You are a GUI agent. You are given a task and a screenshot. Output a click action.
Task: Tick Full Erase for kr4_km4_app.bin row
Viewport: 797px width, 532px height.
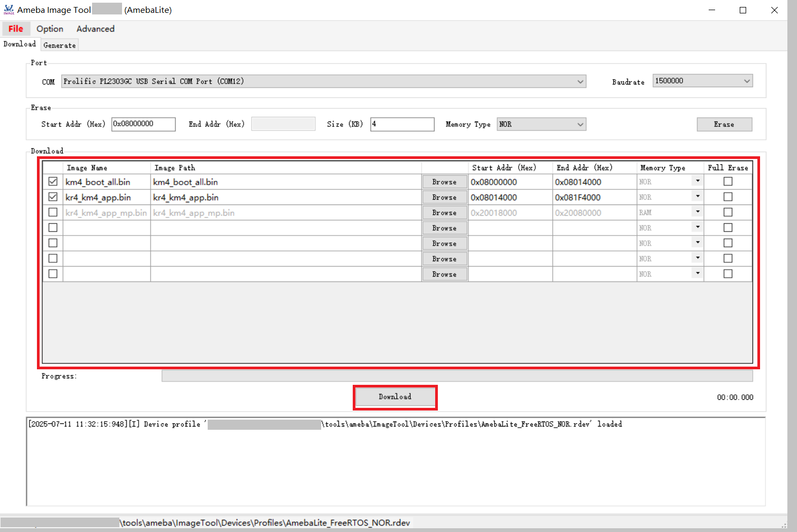[x=727, y=197]
